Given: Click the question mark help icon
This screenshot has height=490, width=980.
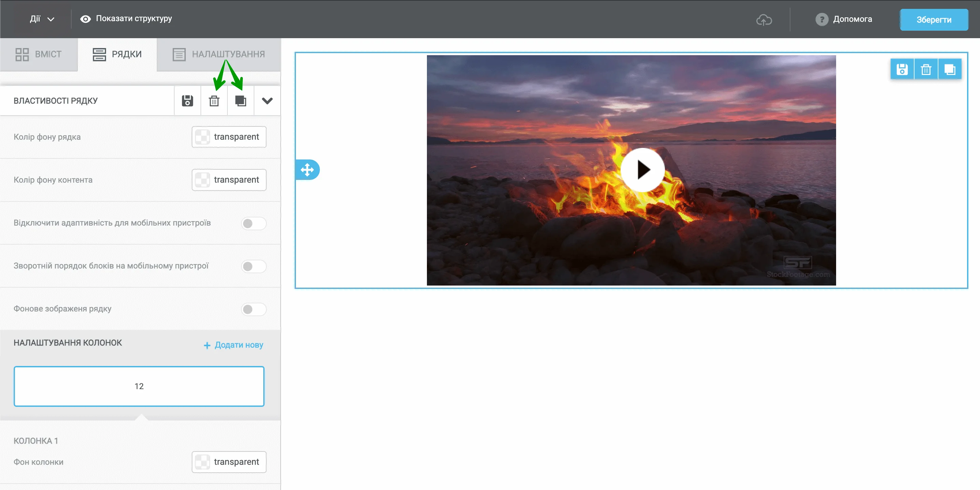Looking at the screenshot, I should pyautogui.click(x=822, y=19).
